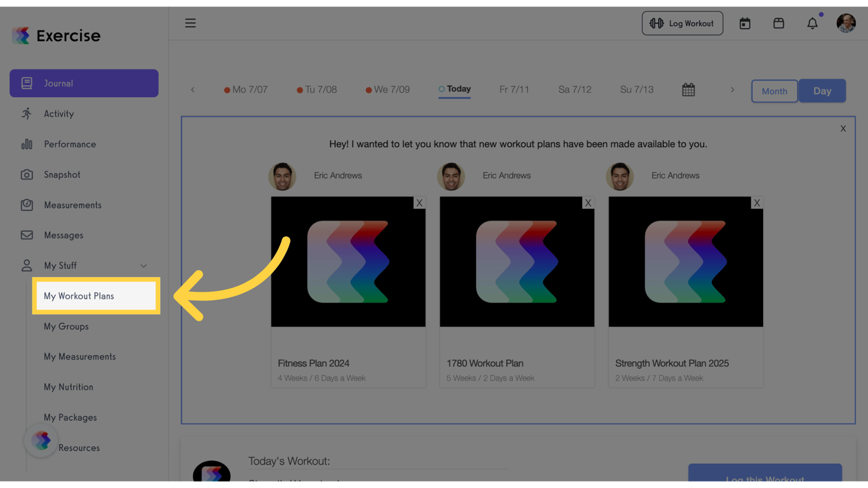The width and height of the screenshot is (868, 488).
Task: Click the Strength Workout Plan 2025 title
Action: pos(672,363)
